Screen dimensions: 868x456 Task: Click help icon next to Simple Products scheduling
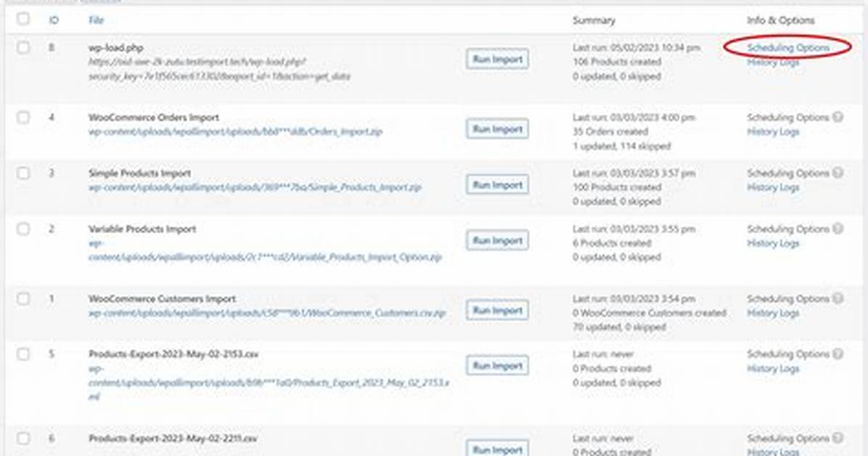838,173
